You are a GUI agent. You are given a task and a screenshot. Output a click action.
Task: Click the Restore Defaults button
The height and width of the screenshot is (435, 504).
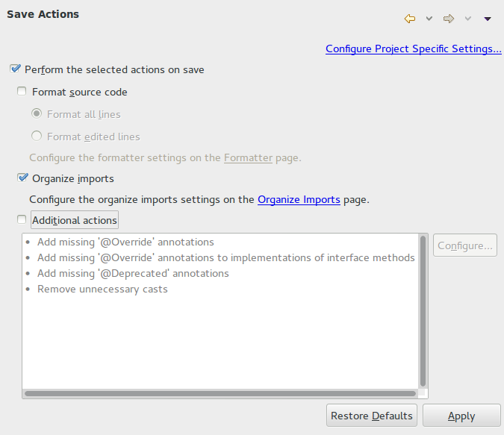click(371, 416)
